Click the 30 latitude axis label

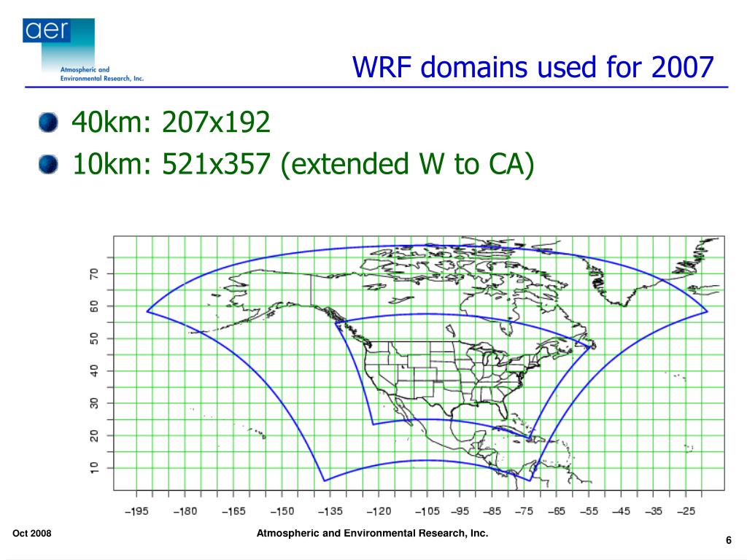(94, 403)
